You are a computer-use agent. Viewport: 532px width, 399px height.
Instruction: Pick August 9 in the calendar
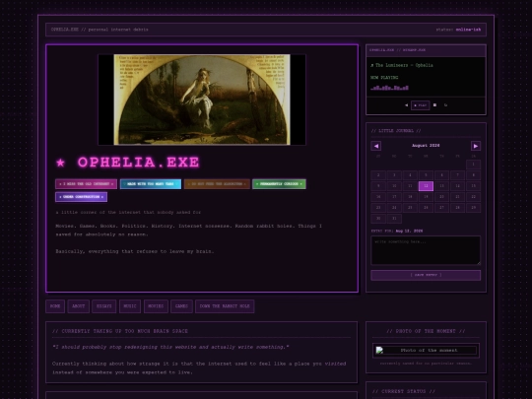tap(378, 186)
